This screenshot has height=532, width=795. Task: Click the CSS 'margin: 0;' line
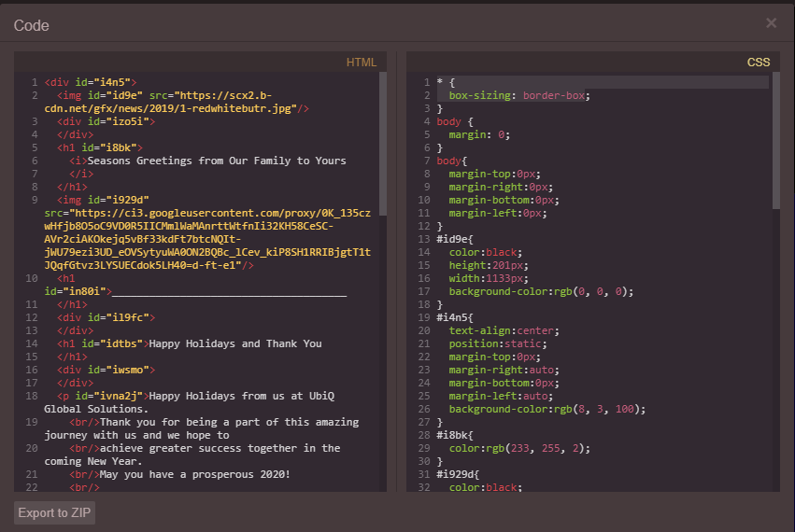point(479,134)
